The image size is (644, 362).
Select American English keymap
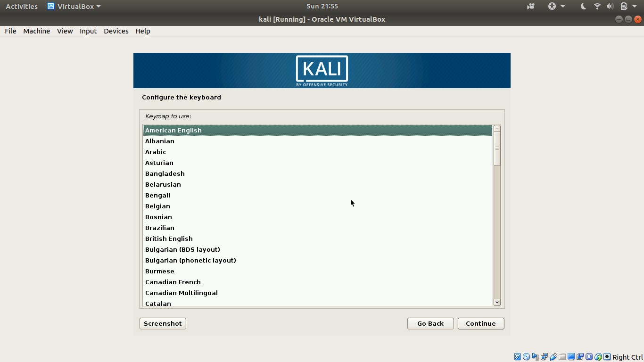318,130
